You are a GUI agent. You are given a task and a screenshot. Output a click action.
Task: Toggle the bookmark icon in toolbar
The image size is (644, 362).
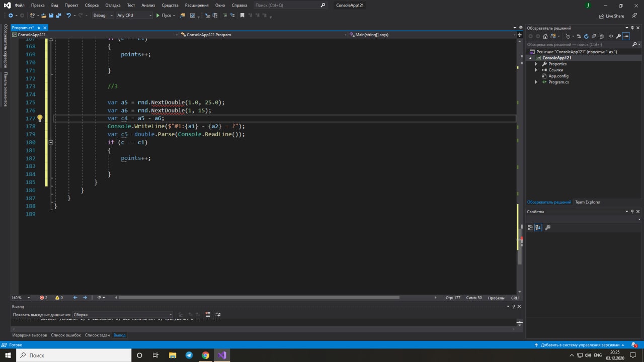pyautogui.click(x=242, y=16)
